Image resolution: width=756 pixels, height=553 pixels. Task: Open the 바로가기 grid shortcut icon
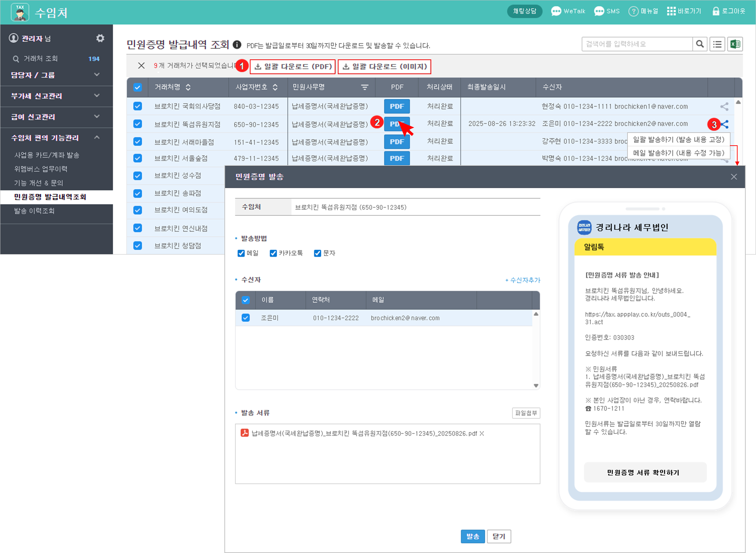(x=671, y=11)
